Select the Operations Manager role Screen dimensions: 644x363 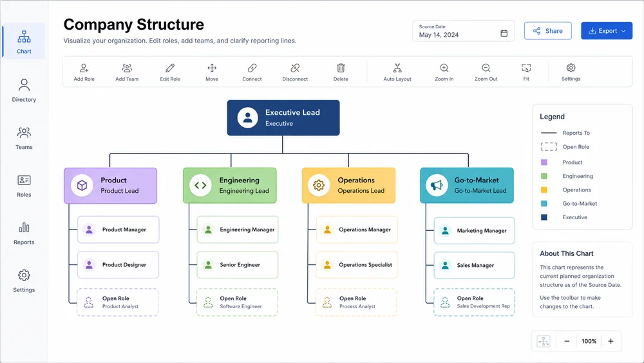[x=357, y=230]
